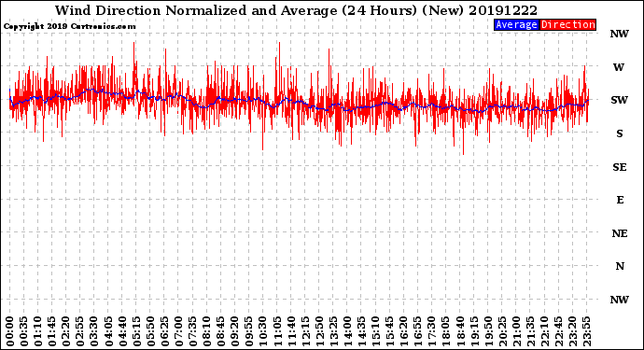Click the 23:20 time axis label
644x350 pixels.
572,331
